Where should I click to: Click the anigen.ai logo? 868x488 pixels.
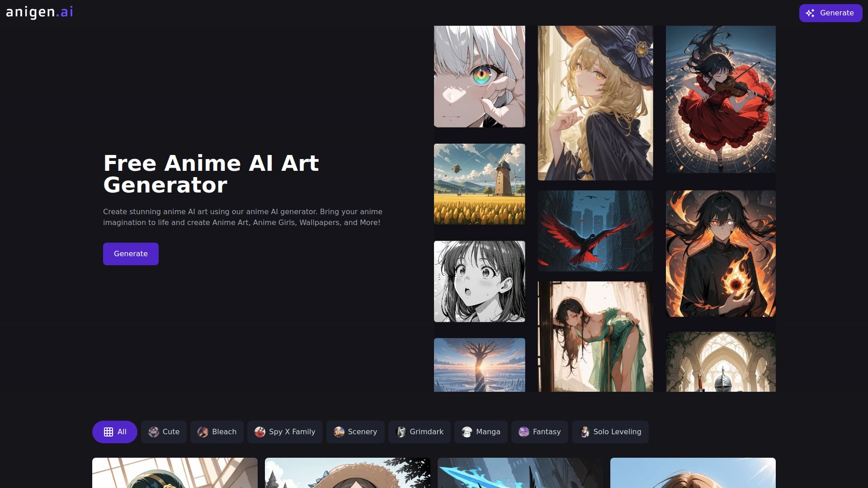(39, 12)
